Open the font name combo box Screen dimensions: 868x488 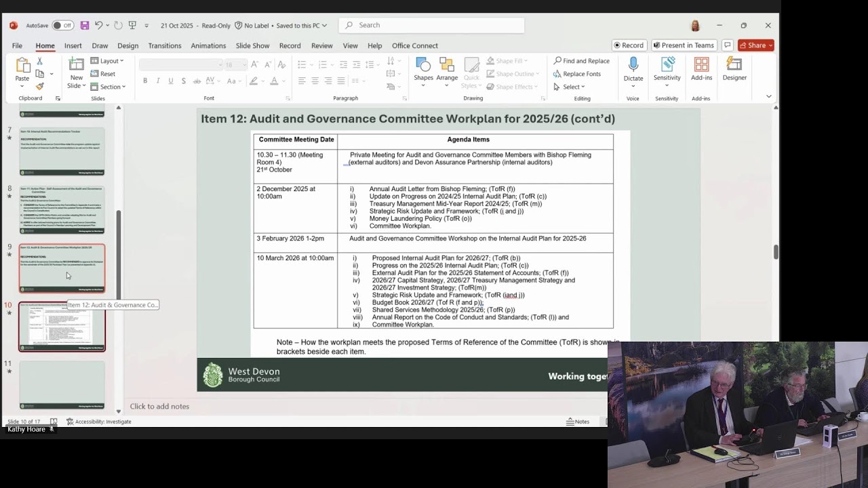(181, 64)
